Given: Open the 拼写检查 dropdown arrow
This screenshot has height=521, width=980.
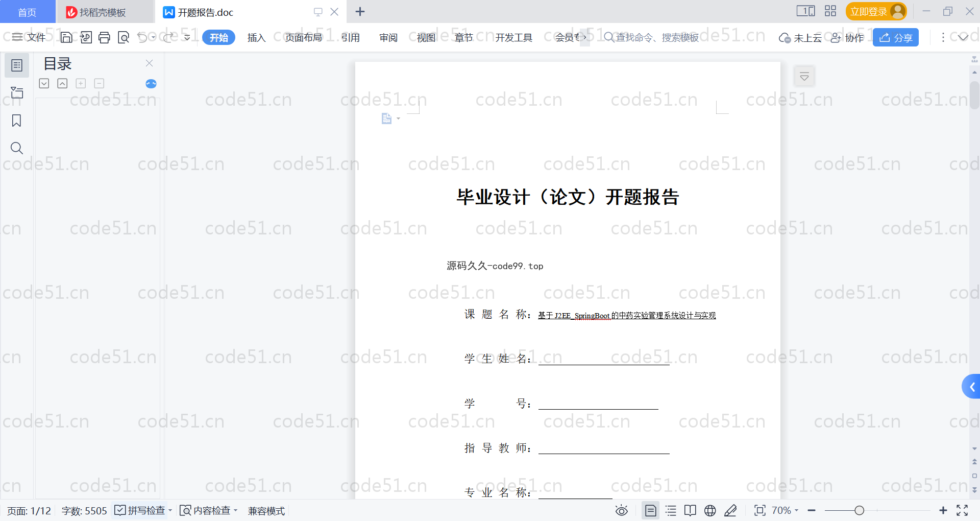Looking at the screenshot, I should click(170, 510).
